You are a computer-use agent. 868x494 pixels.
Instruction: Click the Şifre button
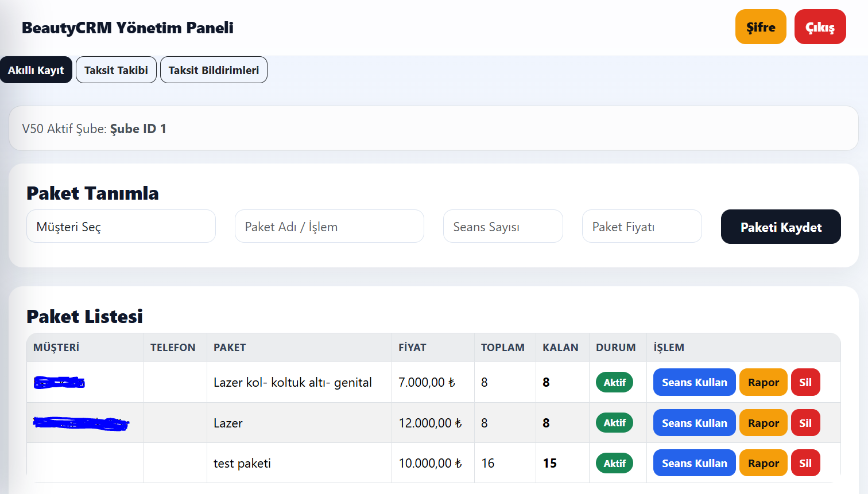pyautogui.click(x=761, y=27)
